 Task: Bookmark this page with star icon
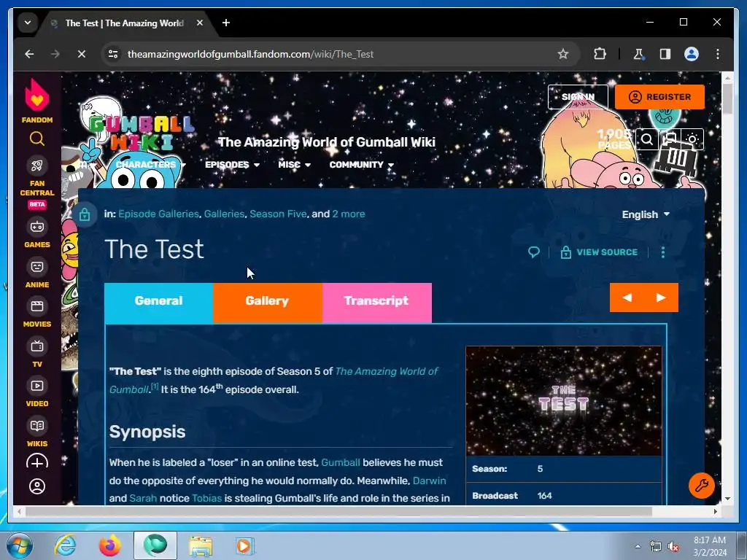pyautogui.click(x=562, y=54)
